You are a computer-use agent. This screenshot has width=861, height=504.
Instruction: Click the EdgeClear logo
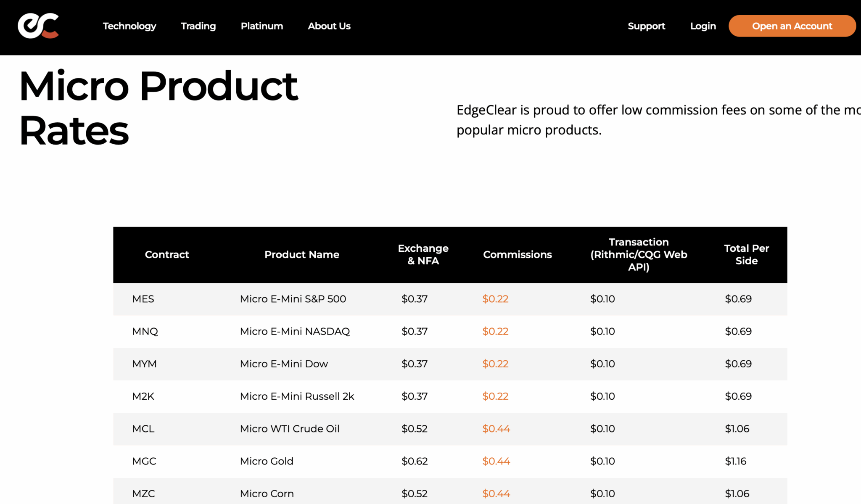(38, 26)
